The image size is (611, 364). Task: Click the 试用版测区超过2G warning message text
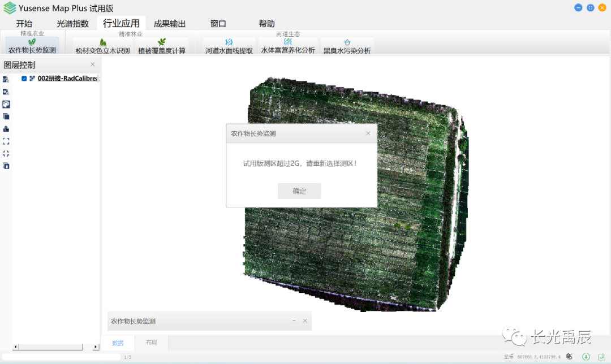(300, 163)
